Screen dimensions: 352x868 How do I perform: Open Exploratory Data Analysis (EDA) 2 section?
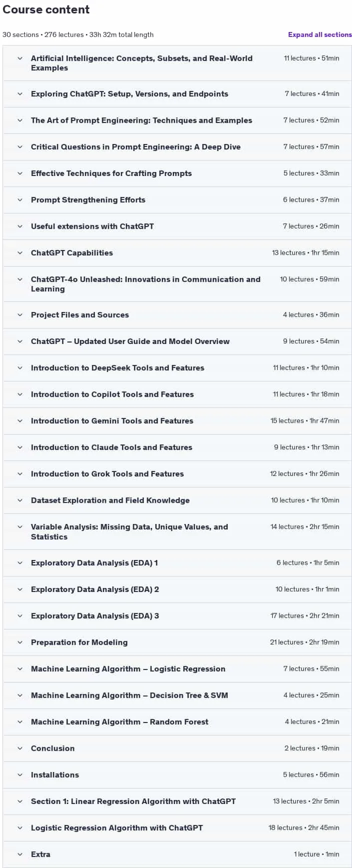pos(95,589)
